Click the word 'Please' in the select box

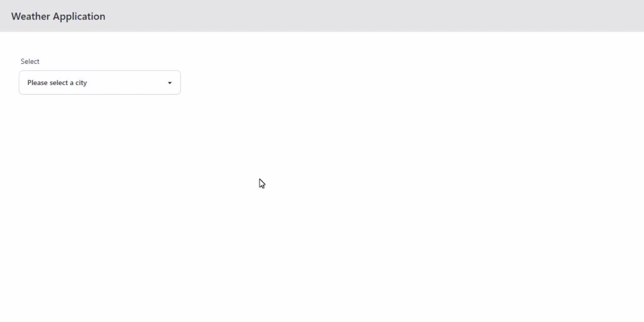(37, 82)
